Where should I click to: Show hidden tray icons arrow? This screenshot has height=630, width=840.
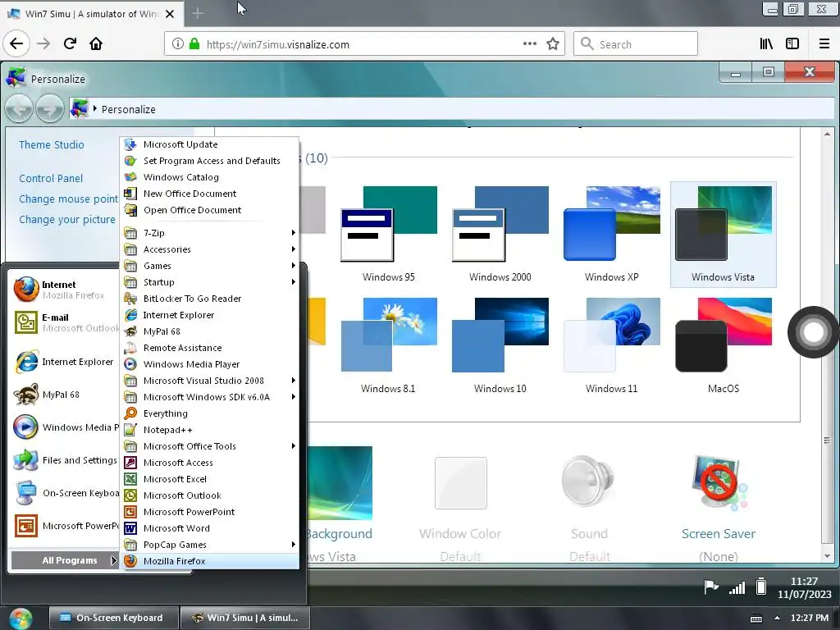(x=777, y=619)
